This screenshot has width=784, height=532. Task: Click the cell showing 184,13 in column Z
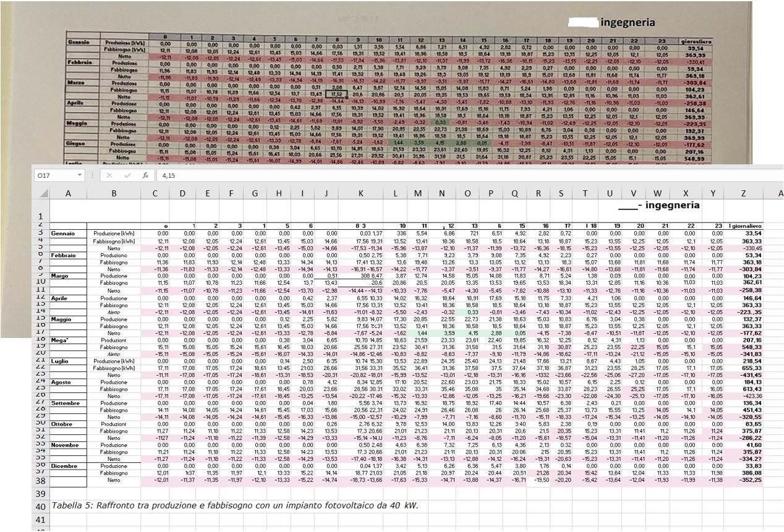(x=743, y=382)
